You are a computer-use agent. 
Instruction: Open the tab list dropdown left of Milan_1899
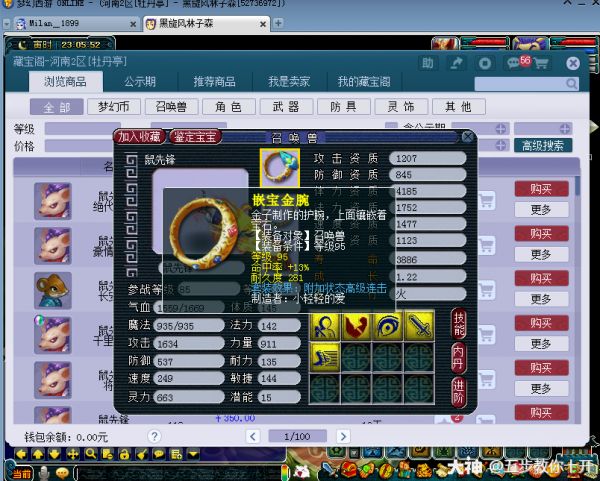point(7,24)
